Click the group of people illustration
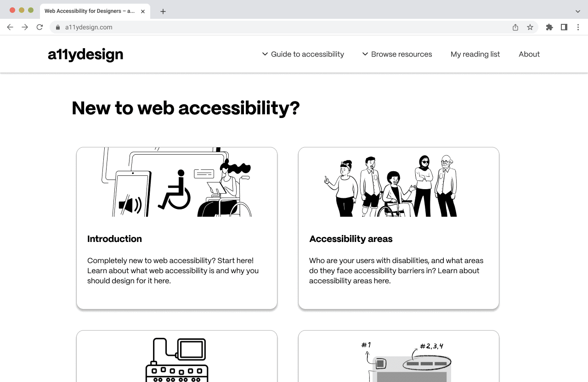 click(x=390, y=185)
